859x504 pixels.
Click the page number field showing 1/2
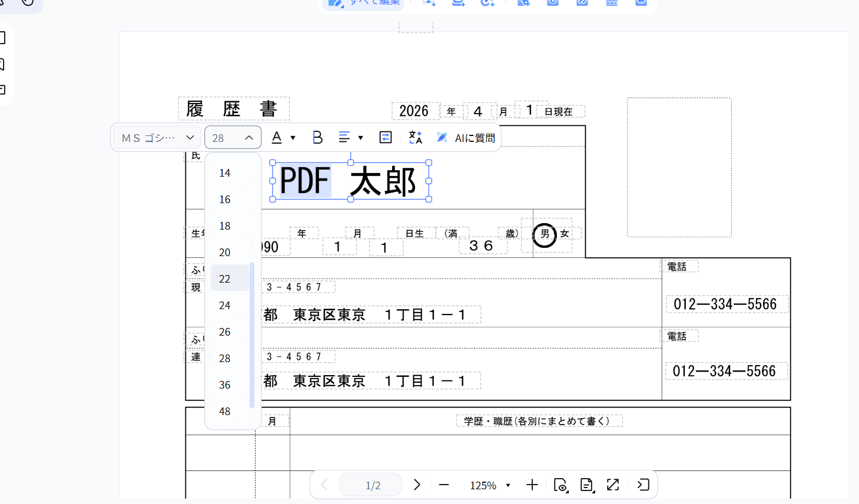point(370,485)
